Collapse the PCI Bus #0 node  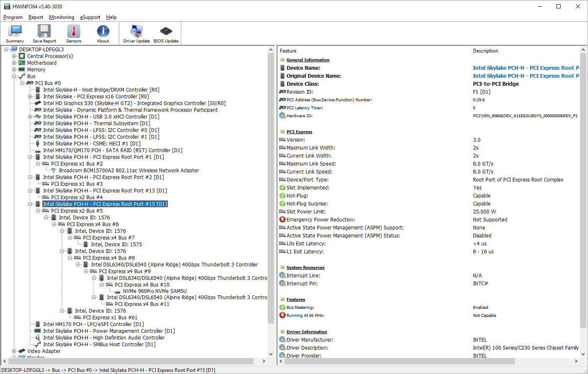[22, 83]
